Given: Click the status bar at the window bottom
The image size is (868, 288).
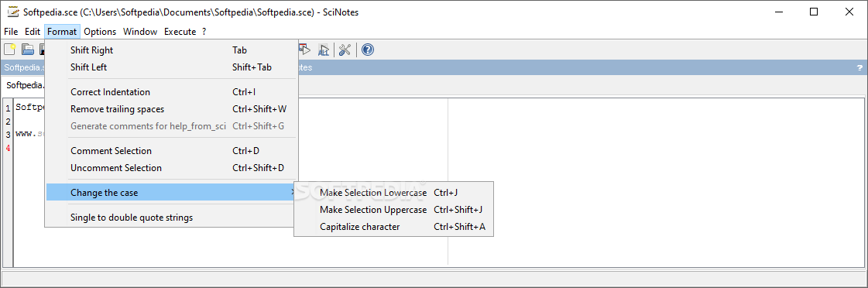Looking at the screenshot, I should [434, 278].
